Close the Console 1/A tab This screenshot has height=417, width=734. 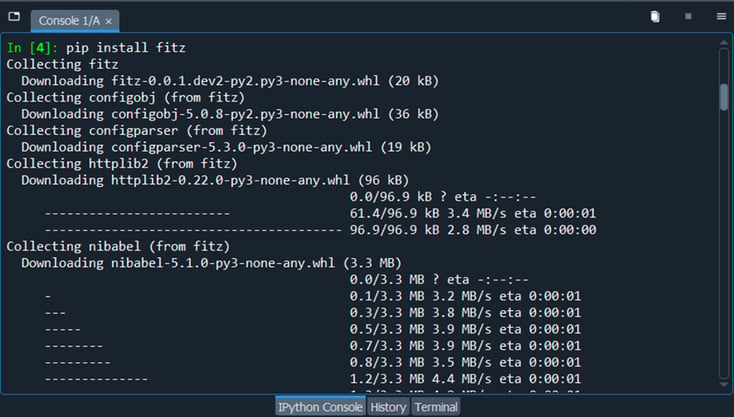[x=109, y=22]
